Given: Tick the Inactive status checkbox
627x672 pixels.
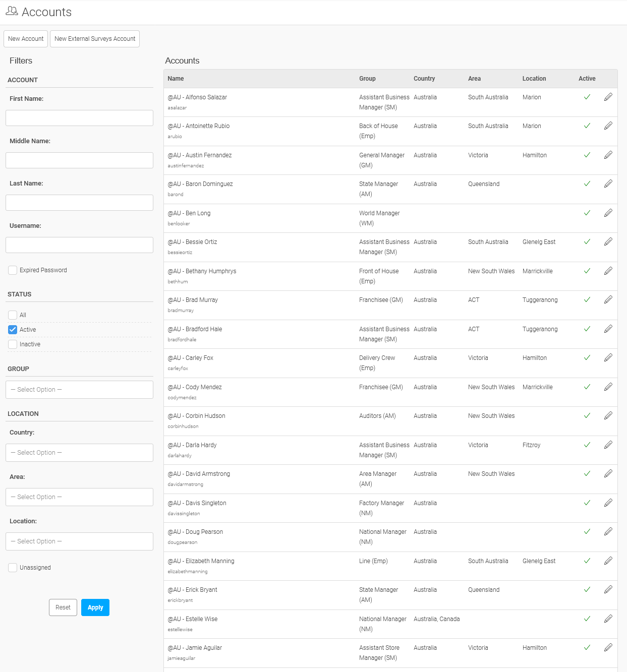Looking at the screenshot, I should pyautogui.click(x=13, y=344).
